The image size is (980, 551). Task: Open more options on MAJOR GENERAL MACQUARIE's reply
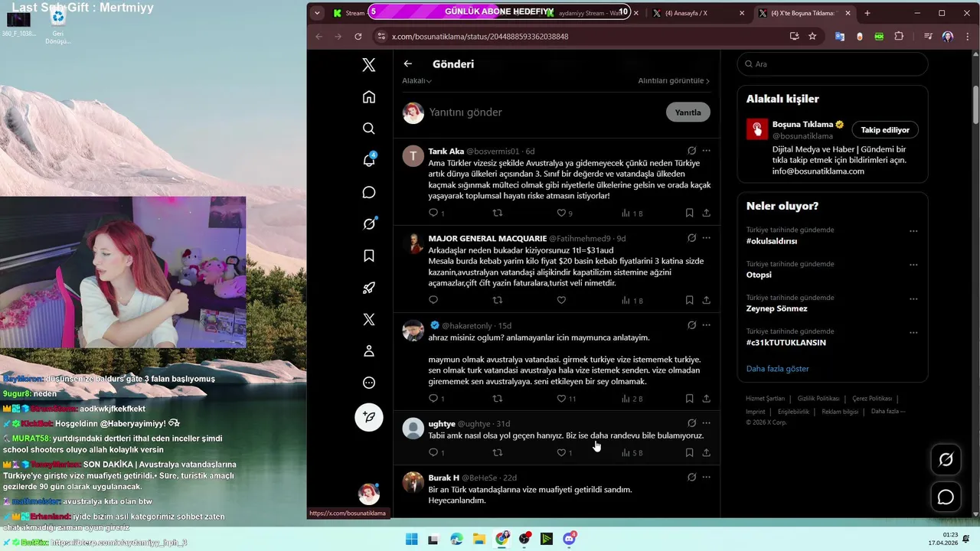[x=706, y=238]
